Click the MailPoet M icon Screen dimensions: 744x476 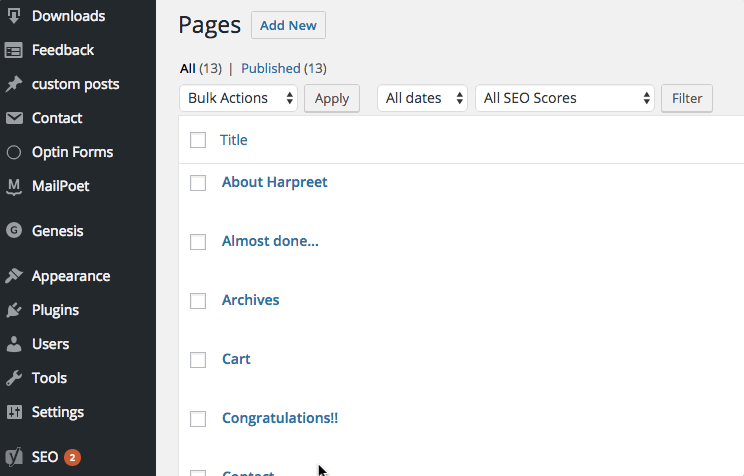click(14, 187)
